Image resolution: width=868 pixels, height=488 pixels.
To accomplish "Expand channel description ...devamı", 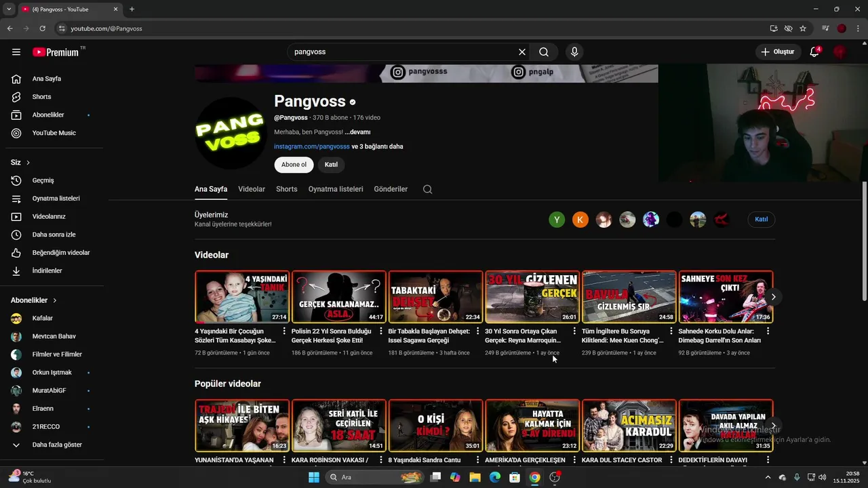I will click(357, 132).
